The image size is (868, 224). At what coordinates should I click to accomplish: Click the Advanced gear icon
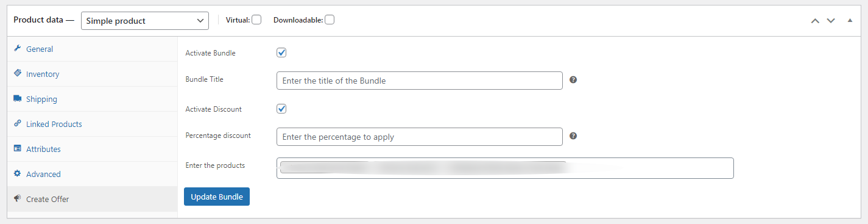(18, 173)
